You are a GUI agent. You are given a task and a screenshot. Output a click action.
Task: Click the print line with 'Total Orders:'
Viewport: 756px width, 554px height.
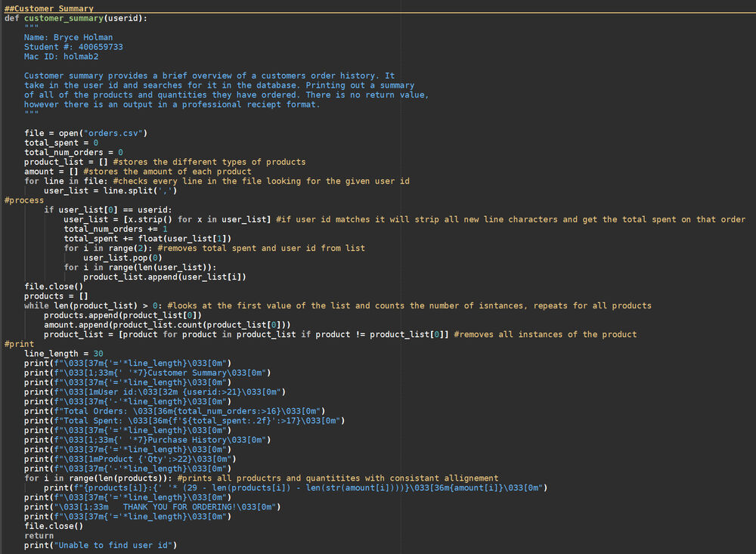click(x=175, y=411)
